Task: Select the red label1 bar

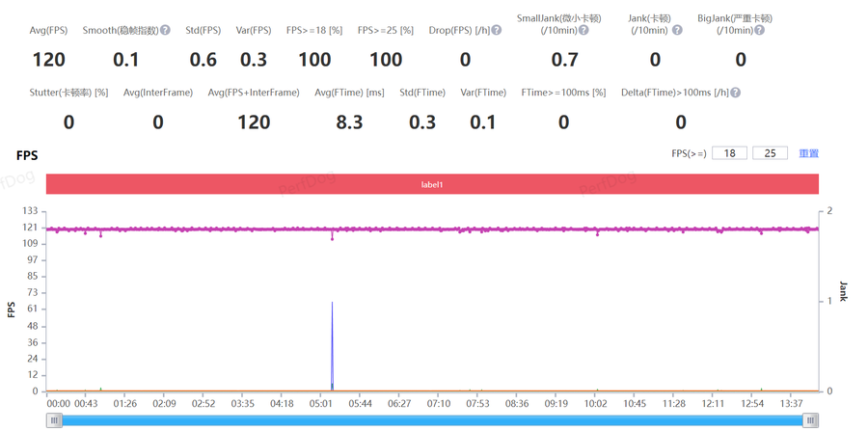Action: (x=432, y=183)
